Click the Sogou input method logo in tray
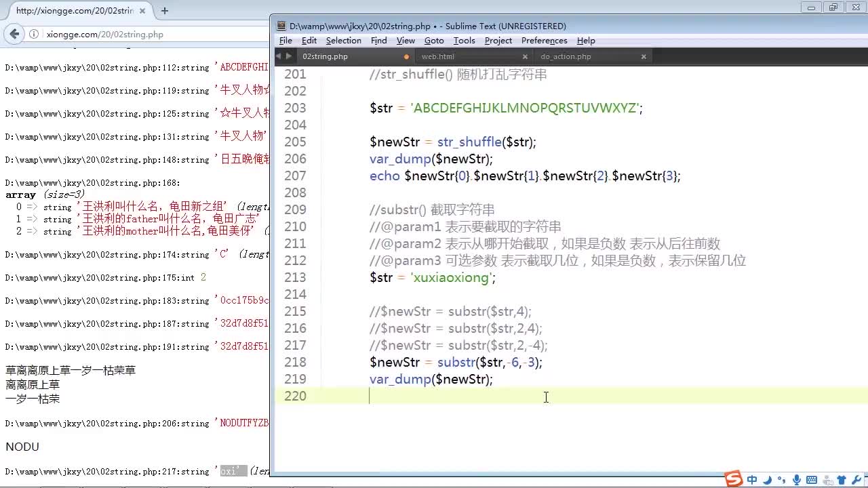Viewport: 868px width, 488px height. [734, 479]
